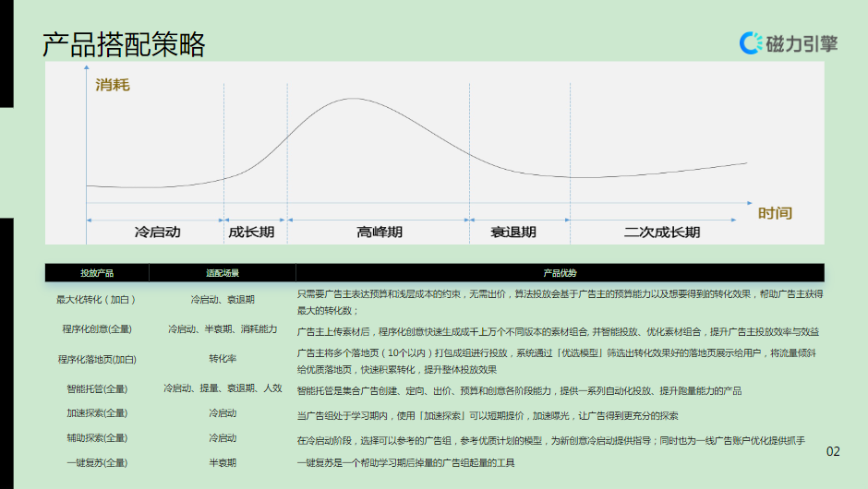
Task: Click the 磁力引擎 logo icon
Action: 752,43
